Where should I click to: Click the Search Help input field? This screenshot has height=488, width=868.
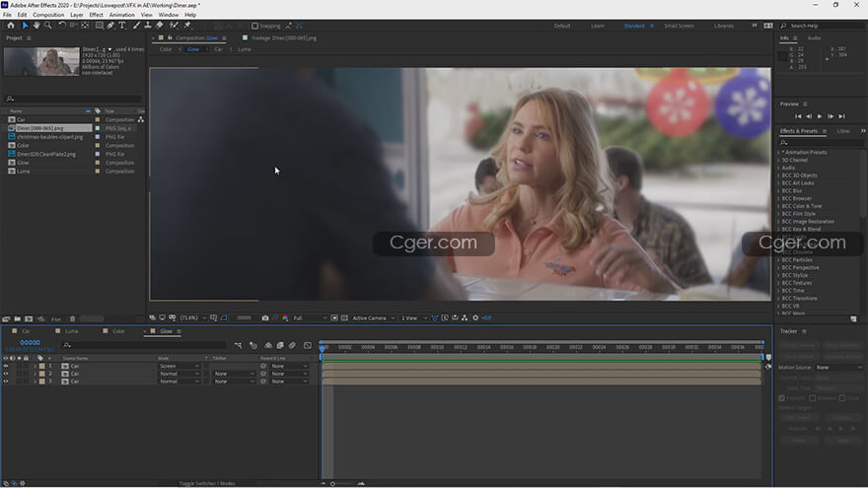[825, 26]
